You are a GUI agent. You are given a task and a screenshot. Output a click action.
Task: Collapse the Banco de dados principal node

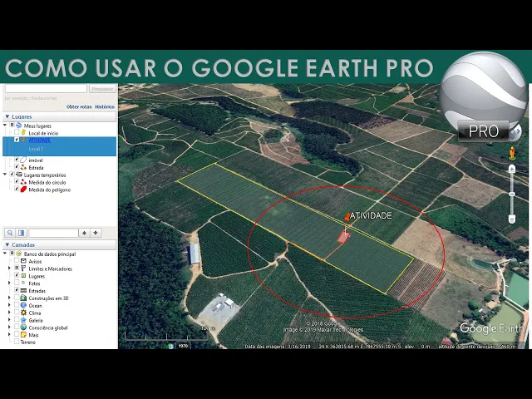(x=5, y=254)
